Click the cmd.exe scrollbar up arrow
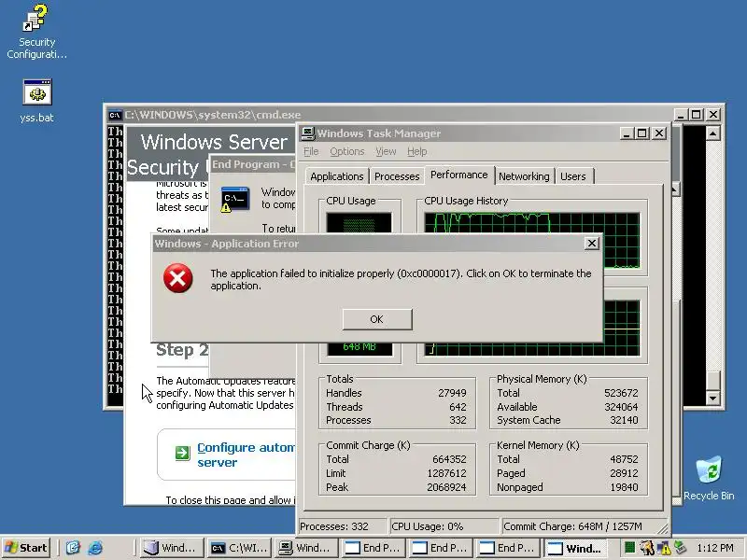This screenshot has width=747, height=560. (712, 133)
